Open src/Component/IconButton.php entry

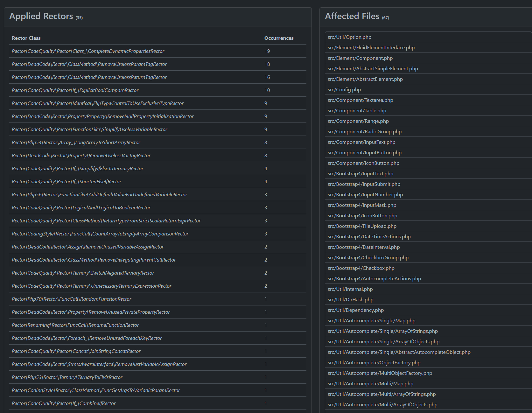click(428, 163)
